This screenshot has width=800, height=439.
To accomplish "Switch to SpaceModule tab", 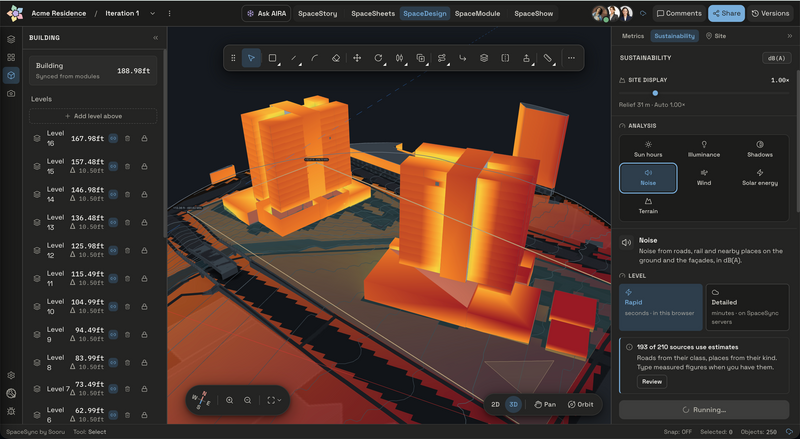I will tap(478, 14).
